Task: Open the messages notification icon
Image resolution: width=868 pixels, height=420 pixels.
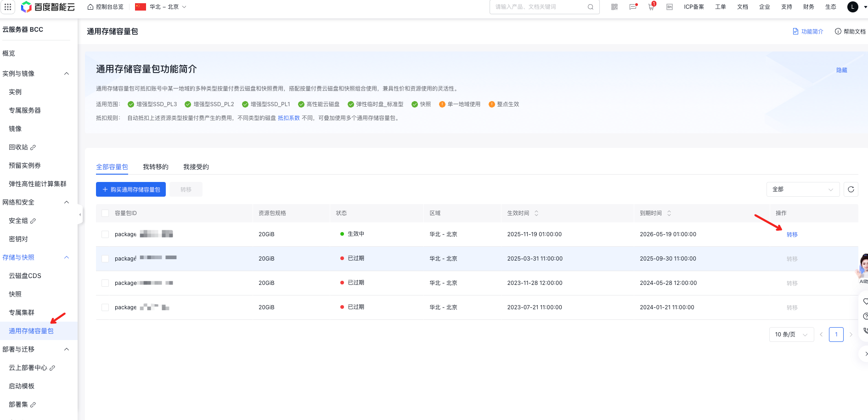Action: 633,7
